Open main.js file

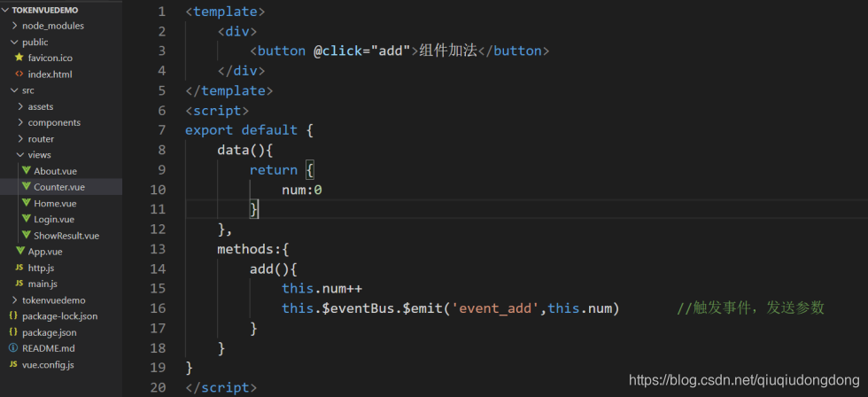coord(43,284)
